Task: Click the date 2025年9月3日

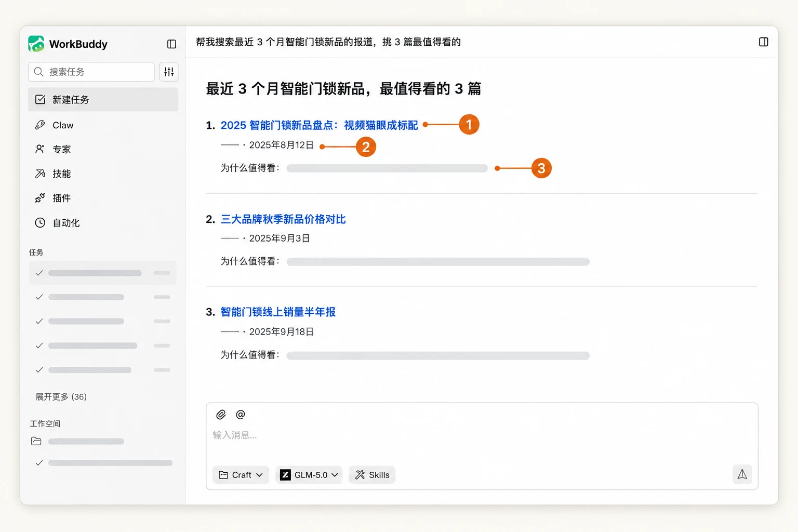Action: [x=280, y=238]
